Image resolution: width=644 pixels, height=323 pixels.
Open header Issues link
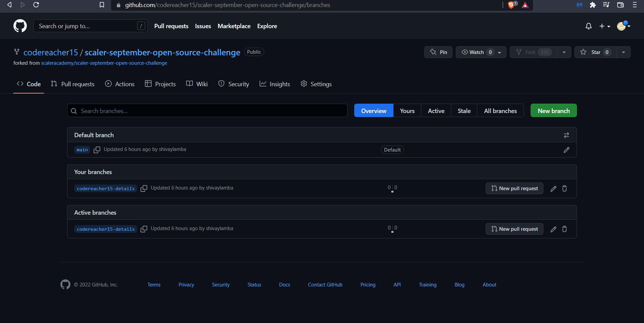click(203, 26)
